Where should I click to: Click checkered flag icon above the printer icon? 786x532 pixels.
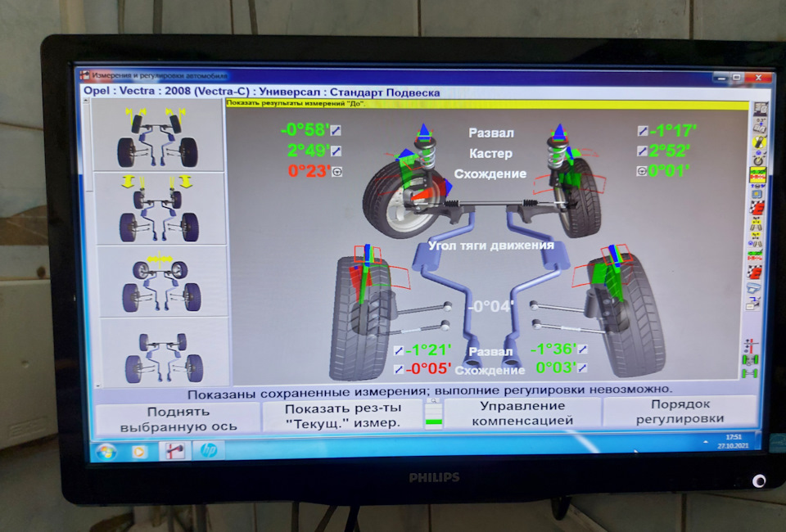point(754,271)
